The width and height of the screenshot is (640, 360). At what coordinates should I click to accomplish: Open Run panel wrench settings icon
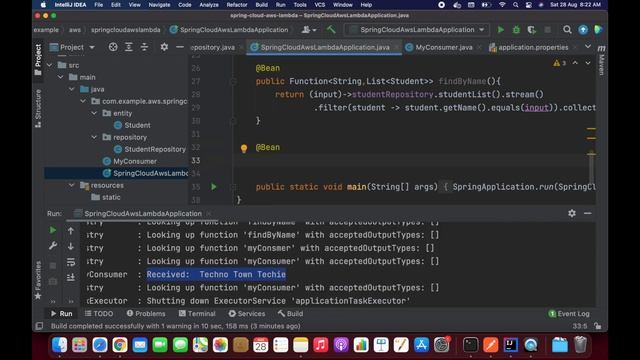(x=53, y=246)
